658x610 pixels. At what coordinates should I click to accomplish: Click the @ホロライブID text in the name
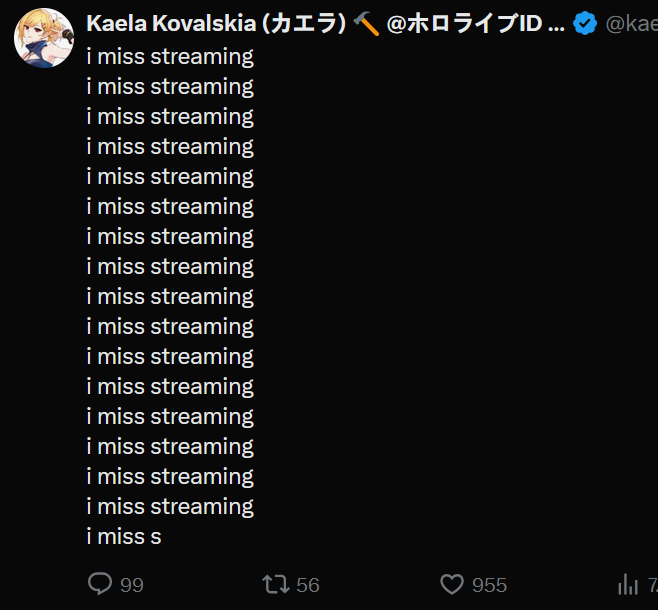coord(464,23)
